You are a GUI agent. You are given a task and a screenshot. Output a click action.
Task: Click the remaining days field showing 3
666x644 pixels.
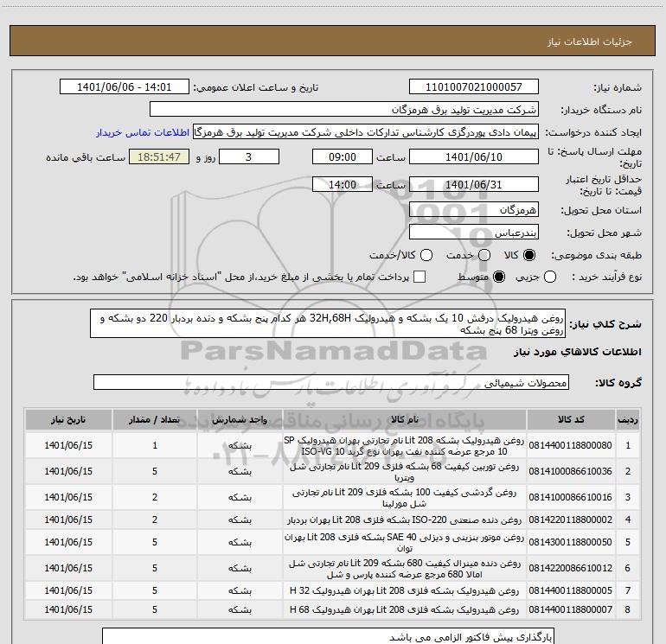click(x=249, y=157)
